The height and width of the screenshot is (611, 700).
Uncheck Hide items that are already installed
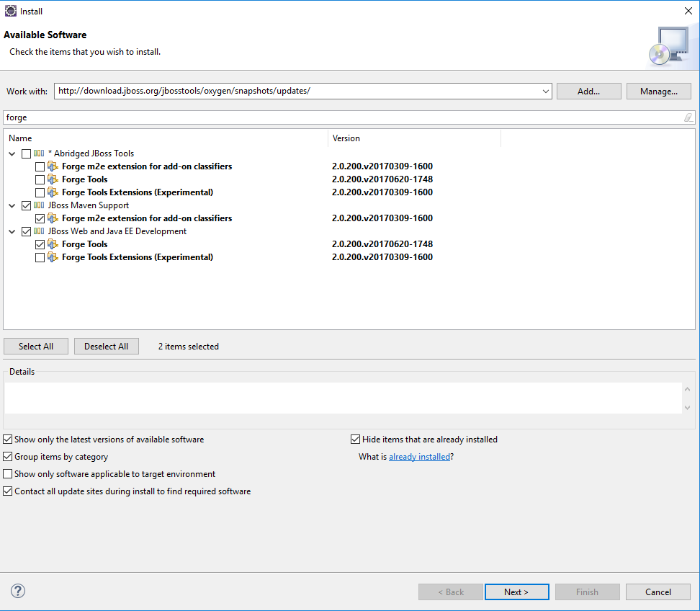(356, 440)
